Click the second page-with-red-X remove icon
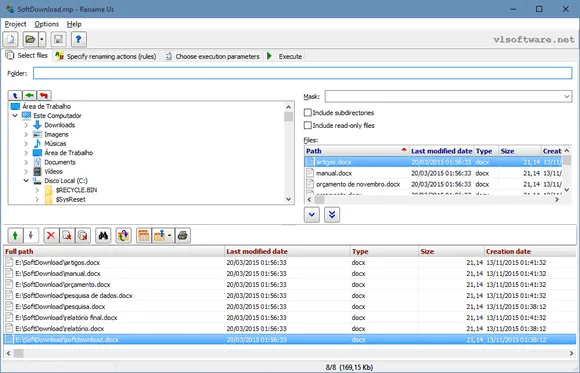580x373 pixels. 83,235
